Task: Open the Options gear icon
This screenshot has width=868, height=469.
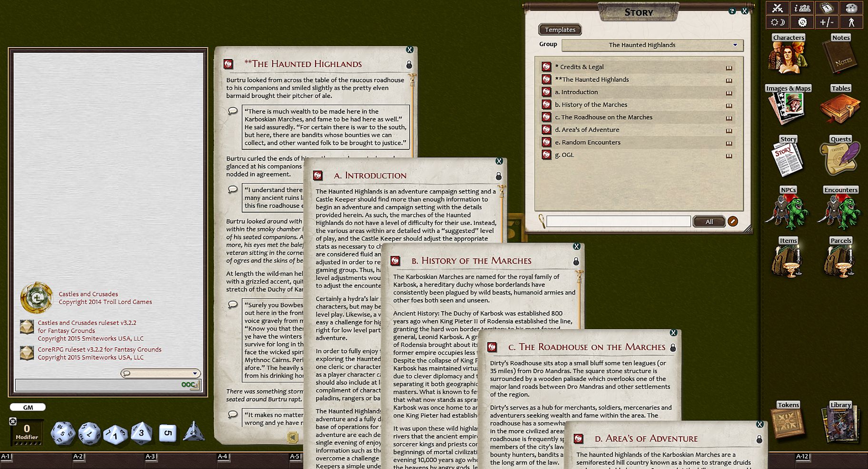Action: coord(802,22)
